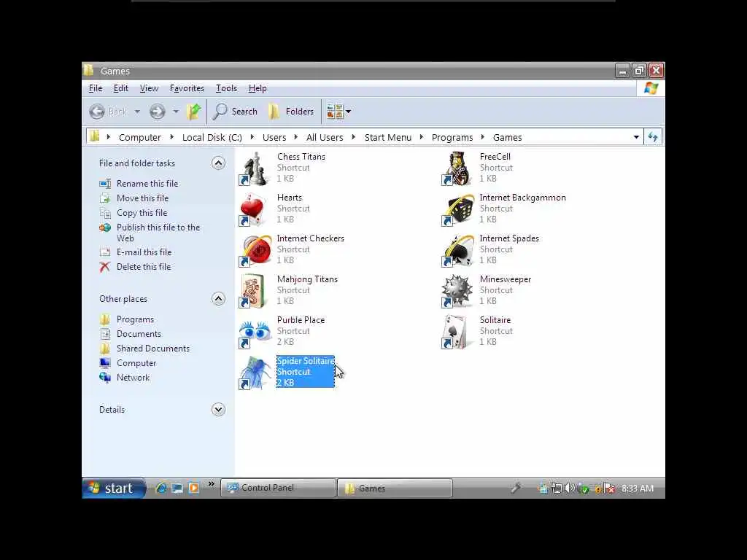Screen dimensions: 747x560
Task: Select the Solitaire cards icon
Action: [455, 332]
